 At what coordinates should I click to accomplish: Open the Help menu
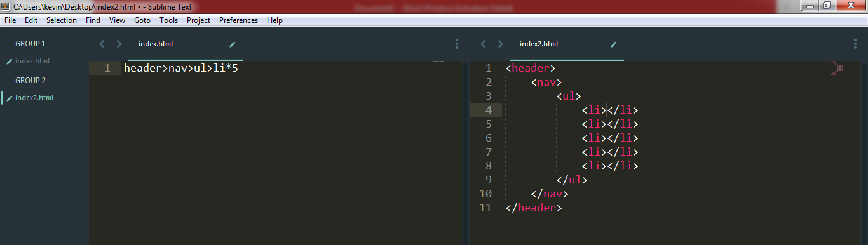275,20
